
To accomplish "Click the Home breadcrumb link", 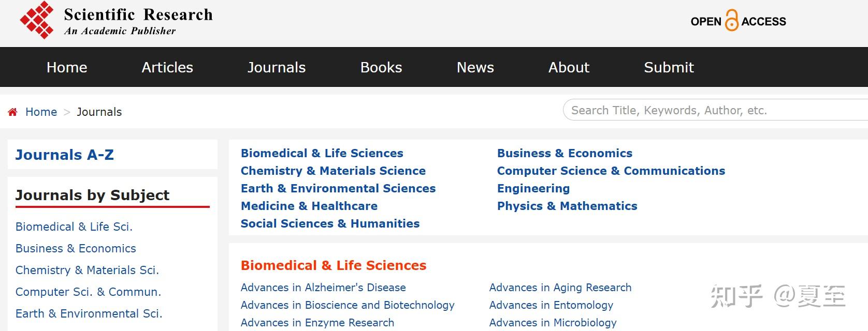I will click(x=41, y=112).
